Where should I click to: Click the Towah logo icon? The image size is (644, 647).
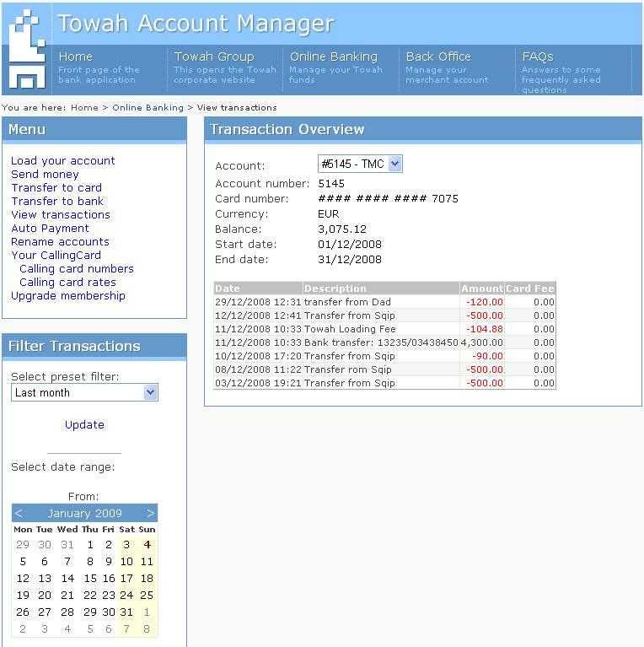click(x=26, y=49)
